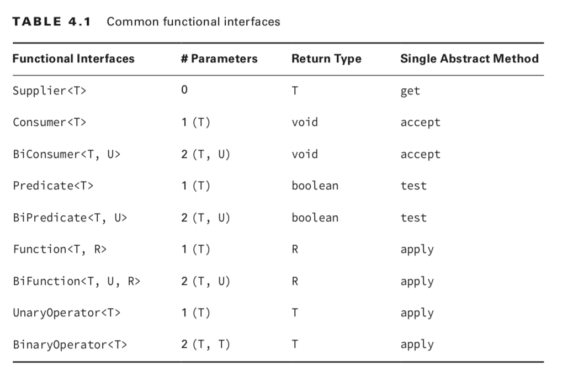Image resolution: width=573 pixels, height=392 pixels.
Task: Click the BiFunction<T, U, R> entry
Action: click(76, 281)
